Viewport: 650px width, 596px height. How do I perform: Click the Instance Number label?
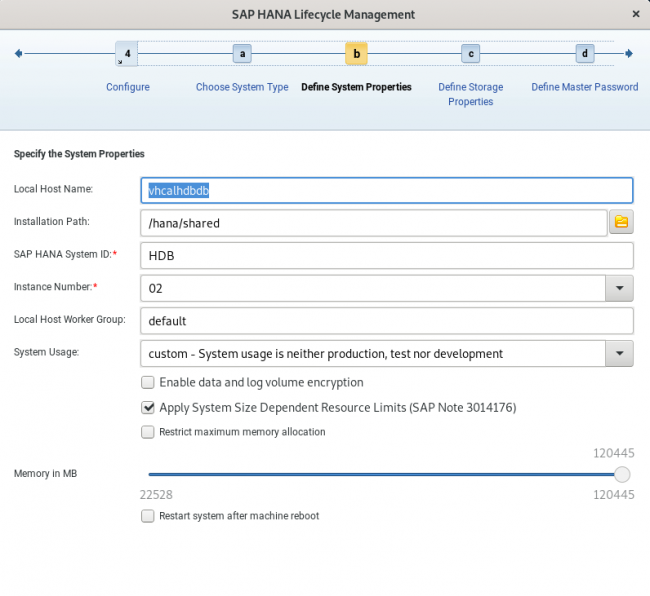click(x=55, y=287)
